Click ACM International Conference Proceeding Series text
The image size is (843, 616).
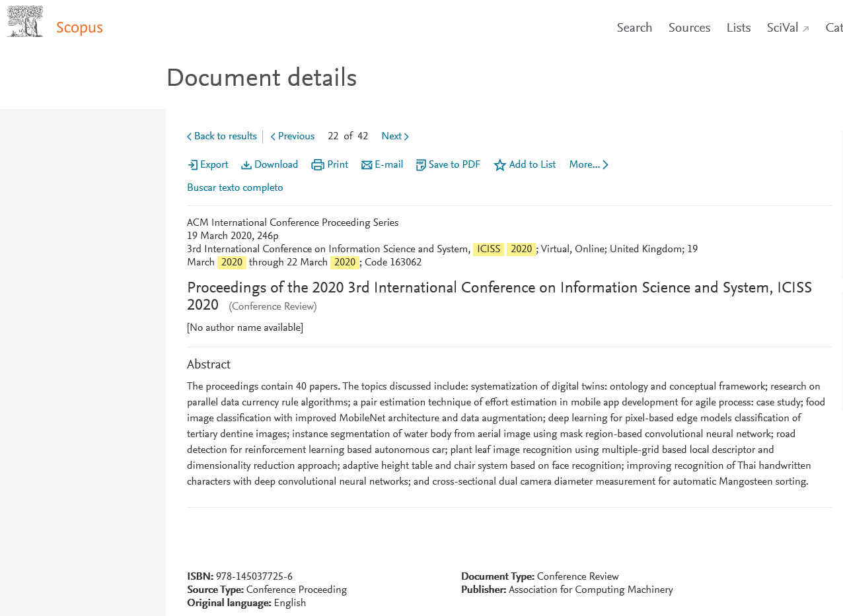point(293,223)
